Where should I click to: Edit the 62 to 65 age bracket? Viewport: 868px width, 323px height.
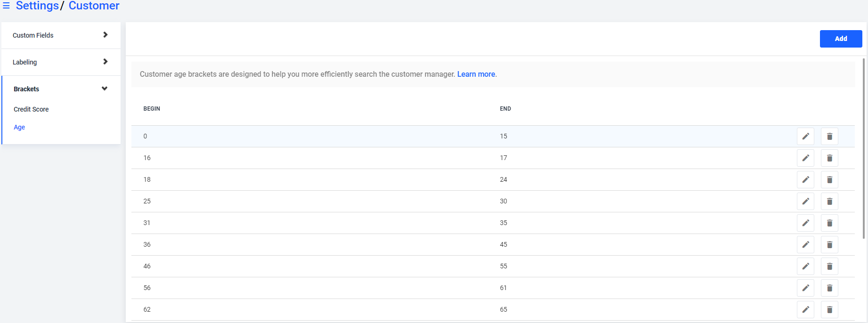point(805,310)
